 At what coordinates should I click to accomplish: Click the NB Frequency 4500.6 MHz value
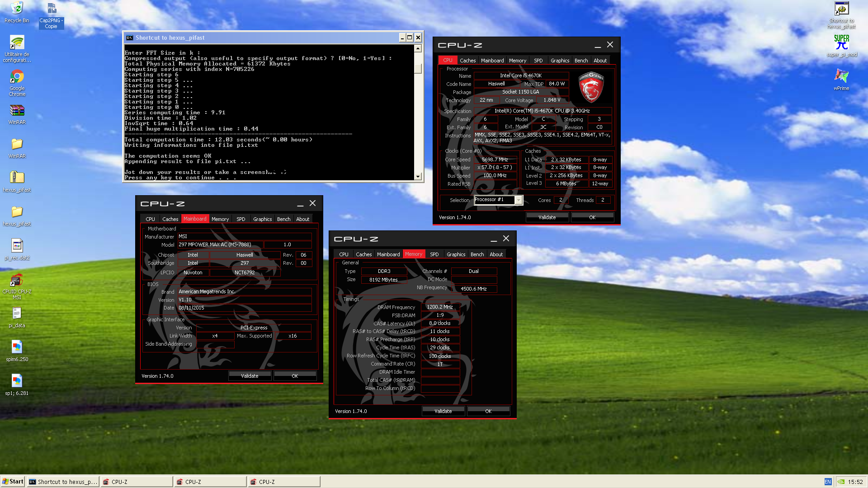tap(474, 289)
